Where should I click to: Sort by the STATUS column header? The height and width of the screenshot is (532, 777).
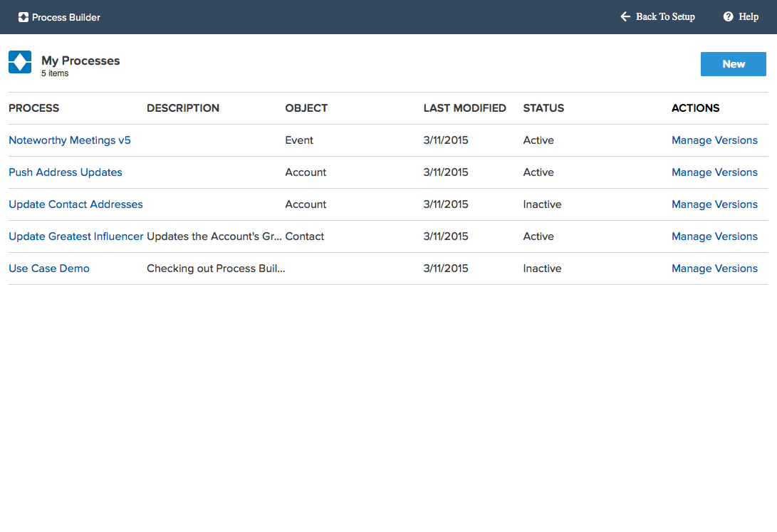[543, 108]
